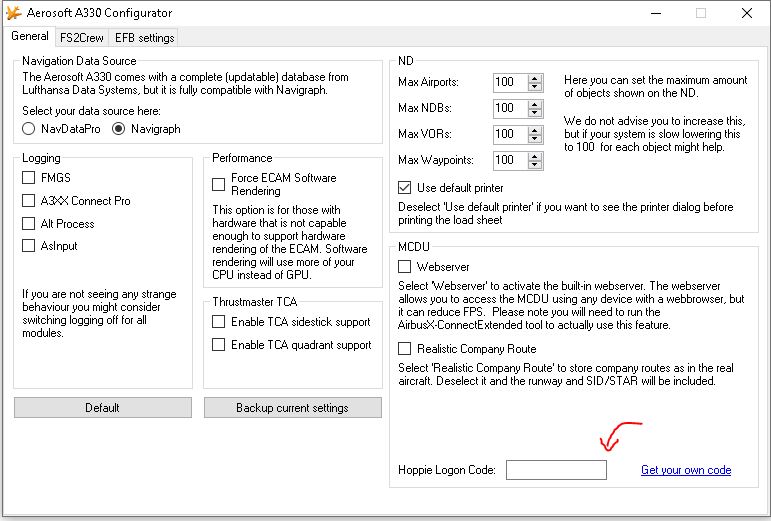Increase Max Waypoints with up arrow
This screenshot has width=771, height=521.
click(534, 156)
